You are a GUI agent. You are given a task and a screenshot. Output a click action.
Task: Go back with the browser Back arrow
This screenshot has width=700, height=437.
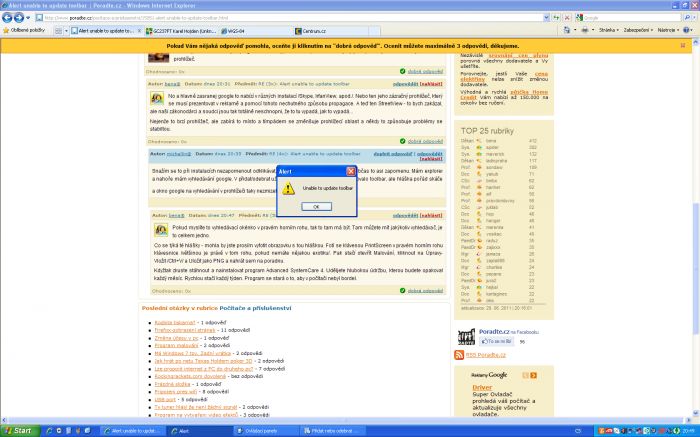click(7, 17)
